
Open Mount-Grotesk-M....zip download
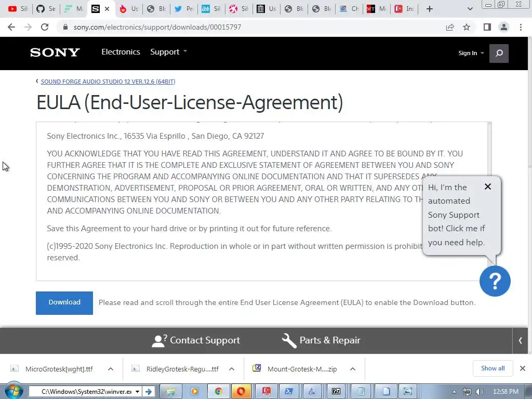[295, 369]
